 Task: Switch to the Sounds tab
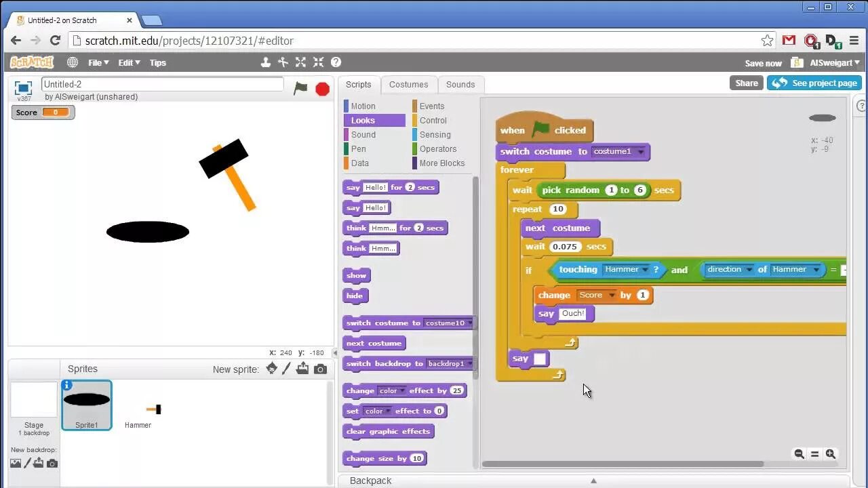click(460, 84)
